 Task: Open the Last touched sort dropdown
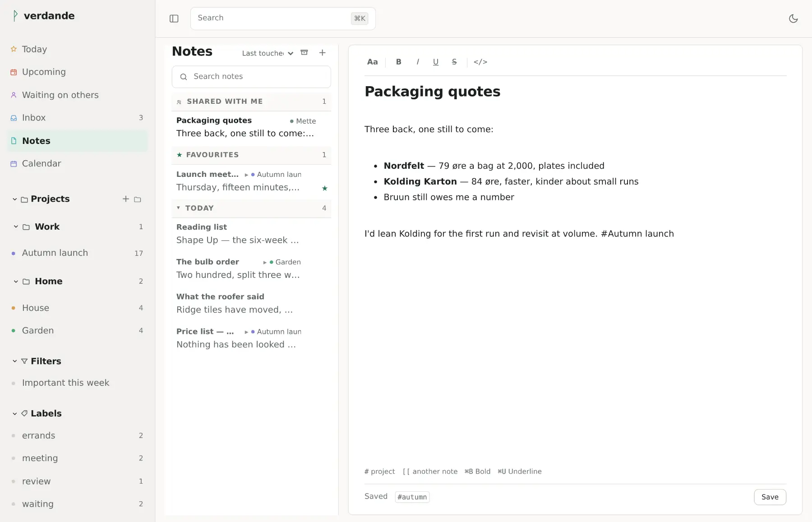click(268, 53)
